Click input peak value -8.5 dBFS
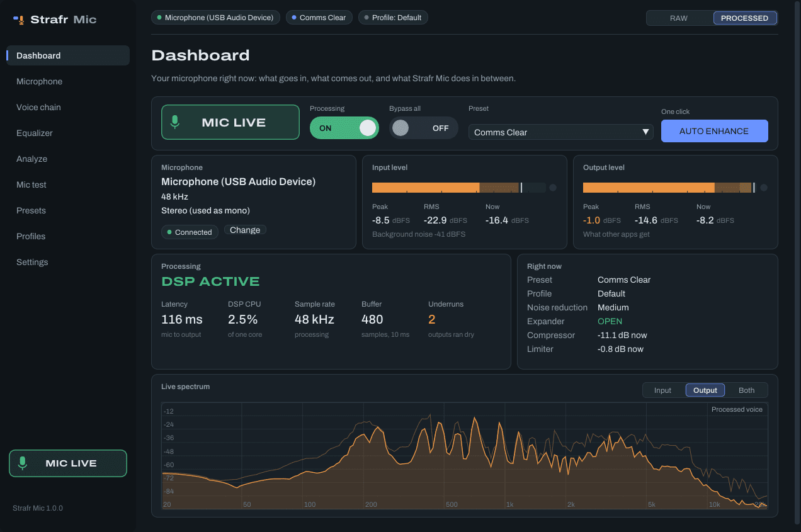Screen dimensions: 801x532 pyautogui.click(x=391, y=220)
